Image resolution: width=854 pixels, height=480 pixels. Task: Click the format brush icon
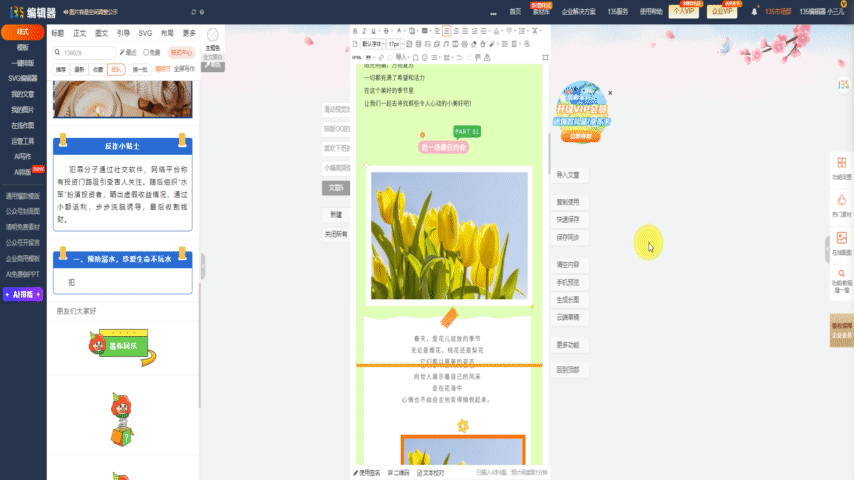[492, 44]
